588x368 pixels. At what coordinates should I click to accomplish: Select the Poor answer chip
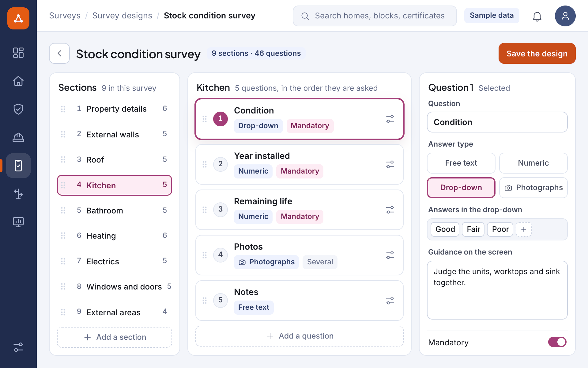coord(500,229)
